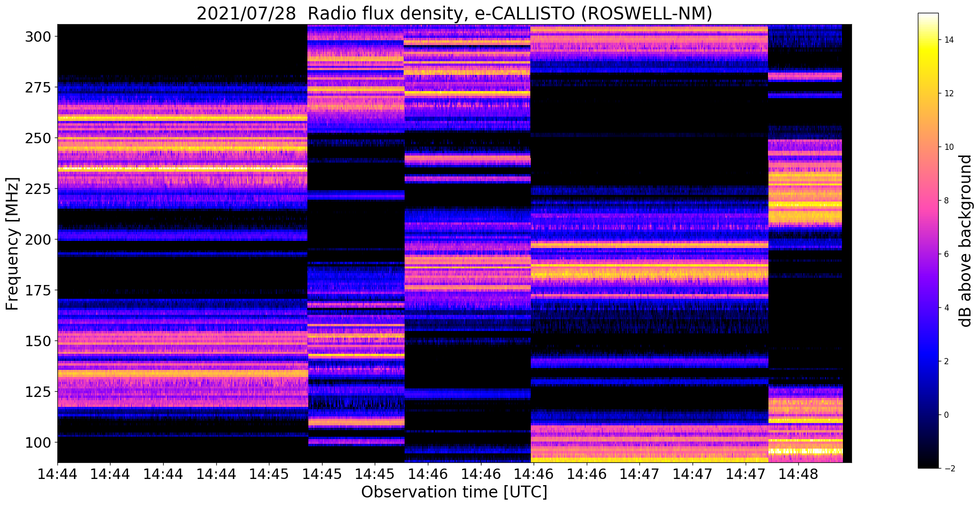Screen dimensions: 980x506
Task: Click the 'Frequency [MHz]' y-axis label
Action: click(x=12, y=244)
